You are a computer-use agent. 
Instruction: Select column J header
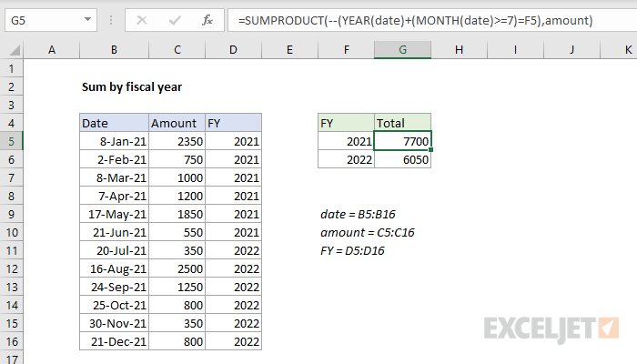pos(572,50)
